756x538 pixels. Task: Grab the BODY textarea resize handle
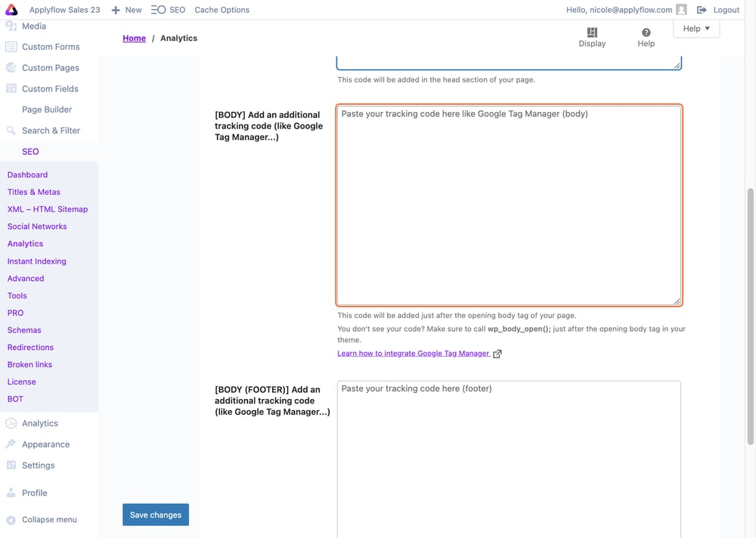[x=677, y=301]
